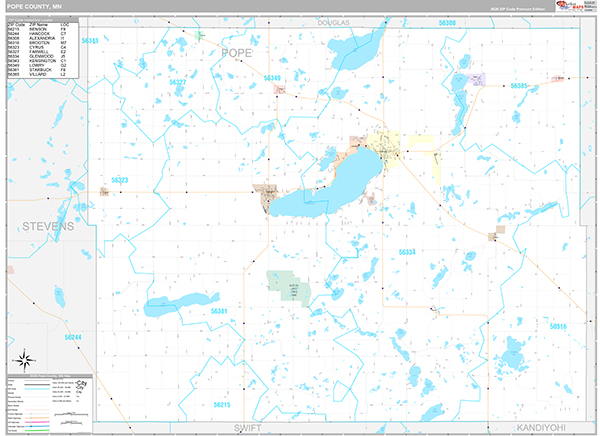Select ZIP code label 56316

tap(558, 326)
